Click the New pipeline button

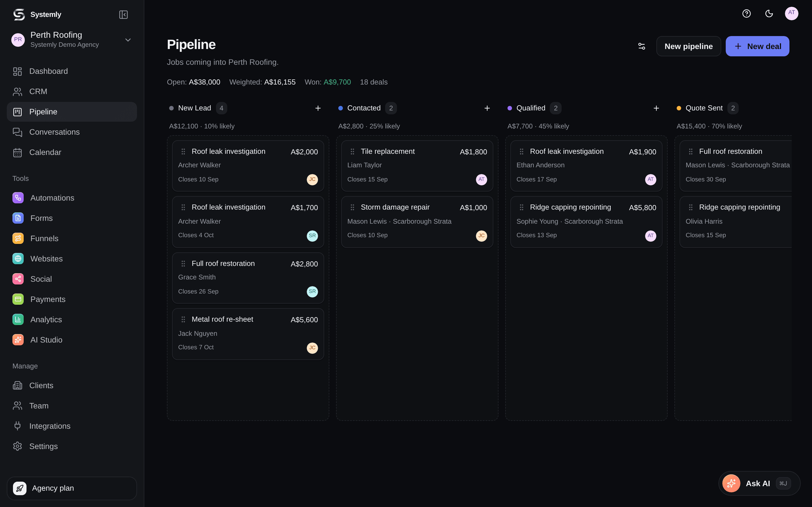point(689,46)
